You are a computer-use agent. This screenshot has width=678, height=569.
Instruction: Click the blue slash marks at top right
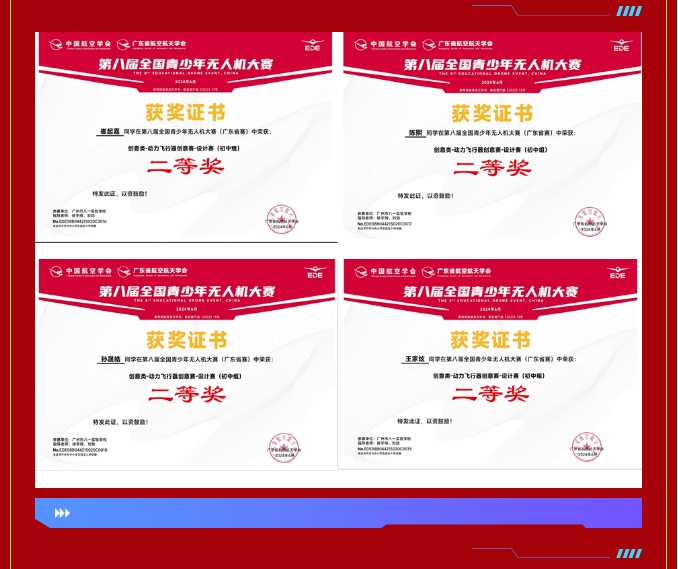coord(628,11)
